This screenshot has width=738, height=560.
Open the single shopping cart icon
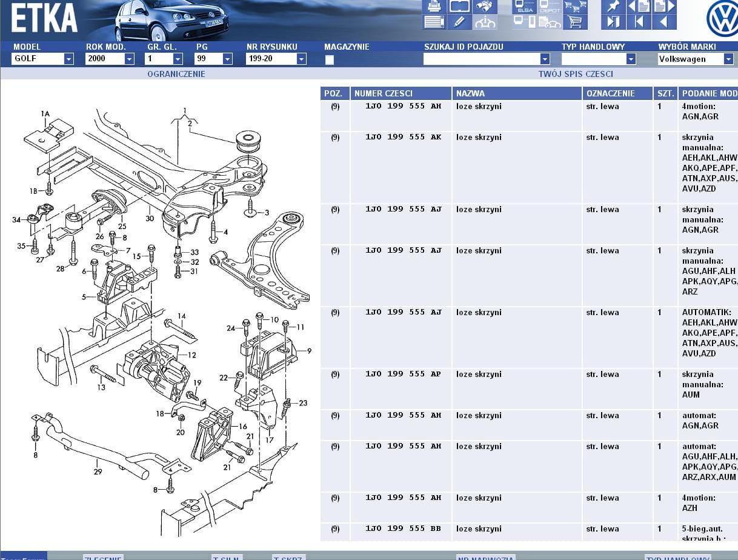click(x=575, y=22)
